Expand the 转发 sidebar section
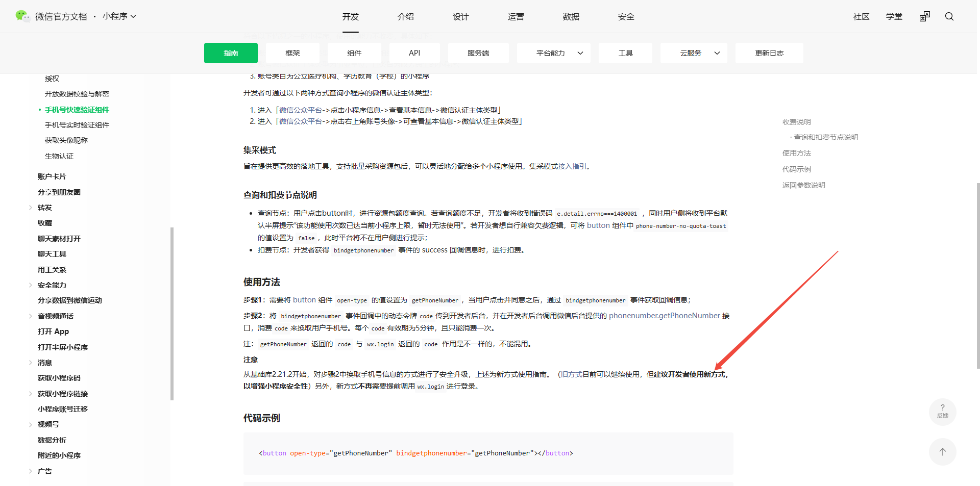This screenshot has width=980, height=486. coord(31,208)
